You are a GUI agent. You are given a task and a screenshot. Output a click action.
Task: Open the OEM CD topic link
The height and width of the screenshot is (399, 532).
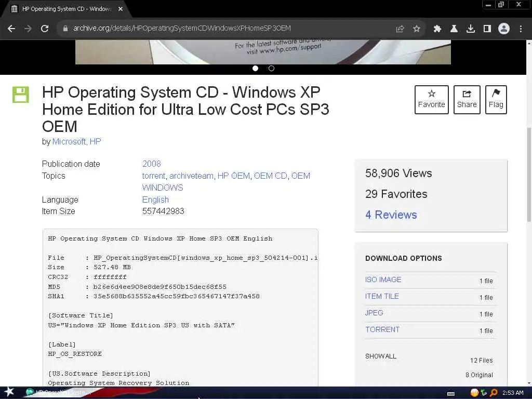[270, 176]
